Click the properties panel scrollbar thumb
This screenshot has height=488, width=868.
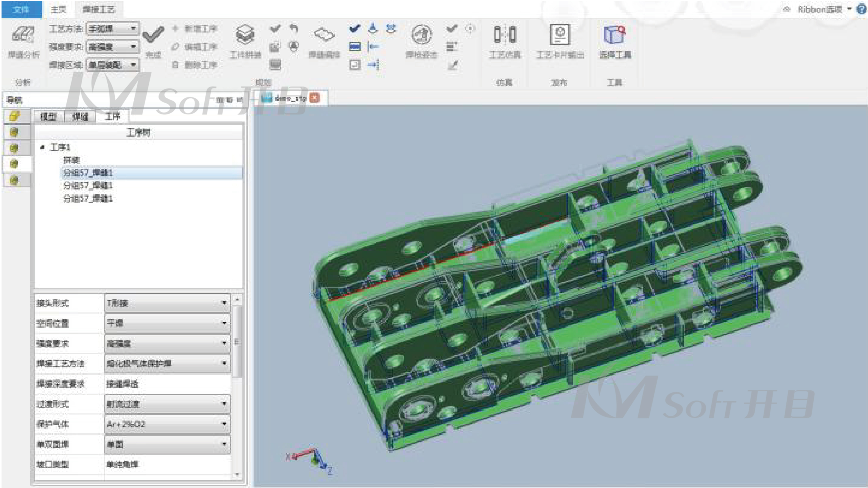point(237,342)
